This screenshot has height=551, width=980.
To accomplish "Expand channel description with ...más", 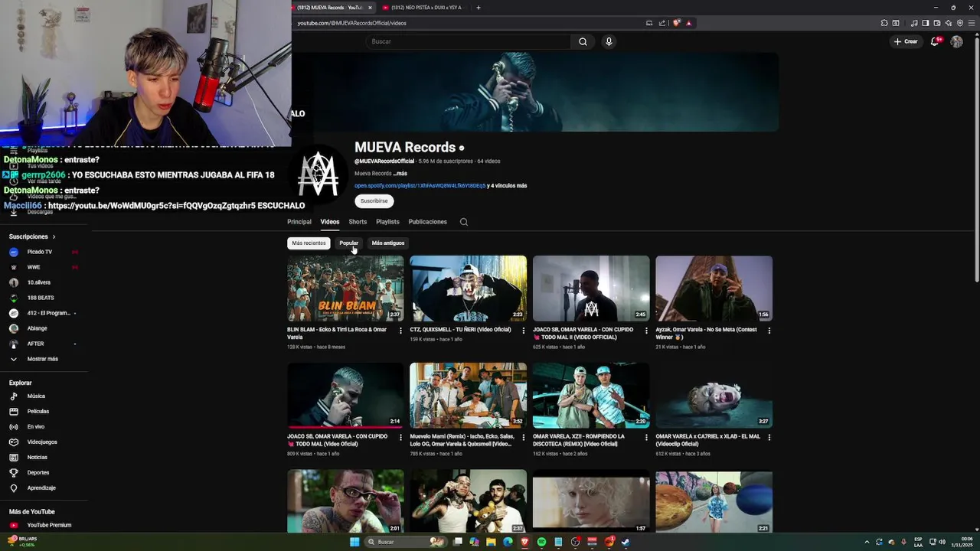I will coord(401,174).
